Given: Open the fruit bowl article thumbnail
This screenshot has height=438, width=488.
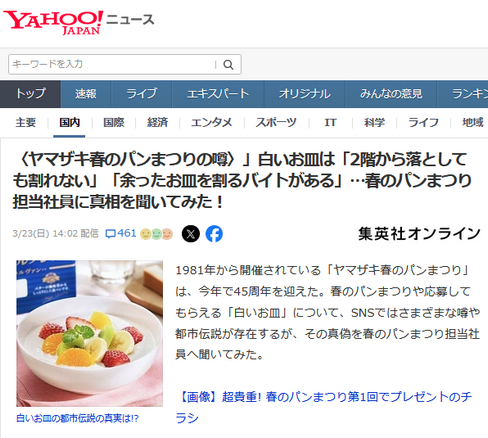Looking at the screenshot, I should pyautogui.click(x=90, y=333).
